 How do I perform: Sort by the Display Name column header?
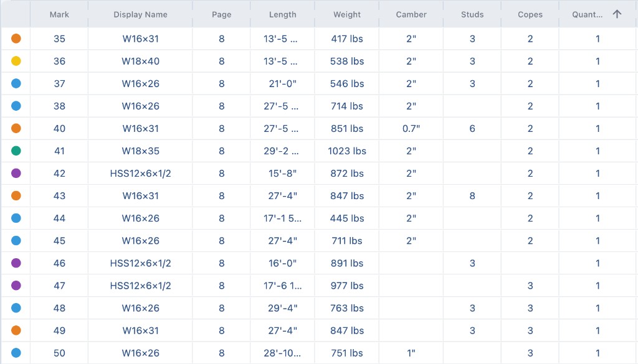140,15
